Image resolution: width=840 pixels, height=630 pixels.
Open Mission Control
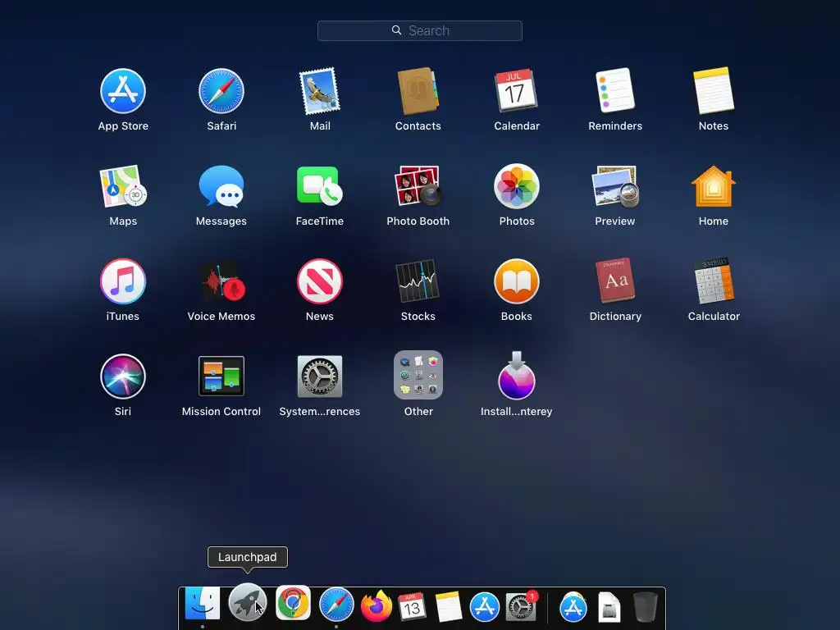point(221,376)
